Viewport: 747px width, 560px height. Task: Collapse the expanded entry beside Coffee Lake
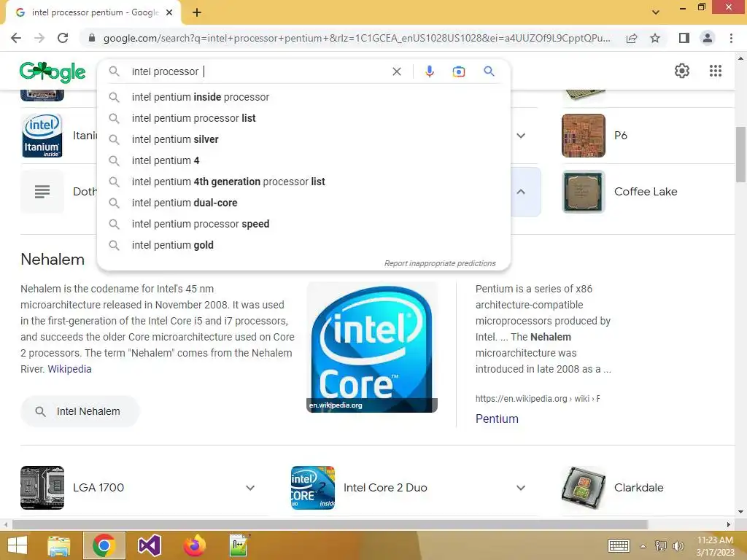tap(521, 192)
